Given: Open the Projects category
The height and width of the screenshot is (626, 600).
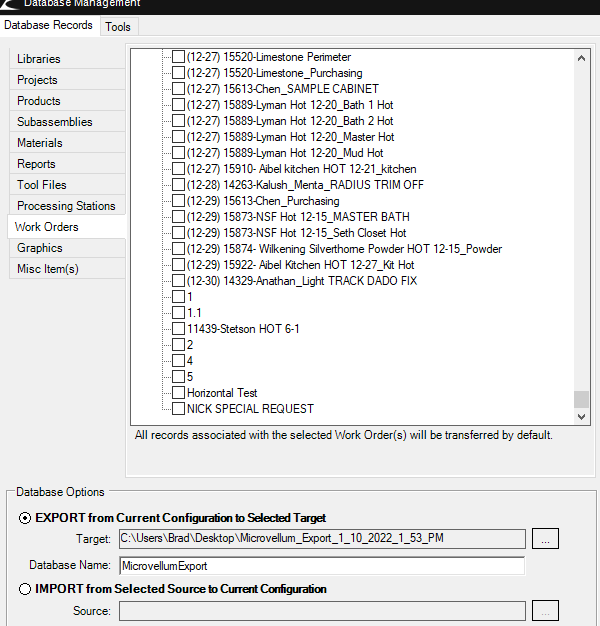Looking at the screenshot, I should 67,80.
